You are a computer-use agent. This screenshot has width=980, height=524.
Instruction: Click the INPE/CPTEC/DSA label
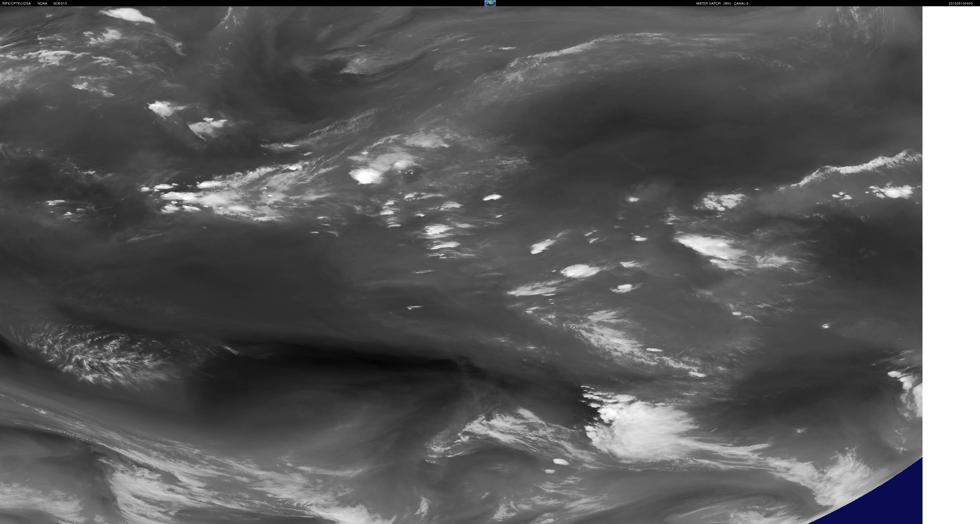pyautogui.click(x=16, y=3)
